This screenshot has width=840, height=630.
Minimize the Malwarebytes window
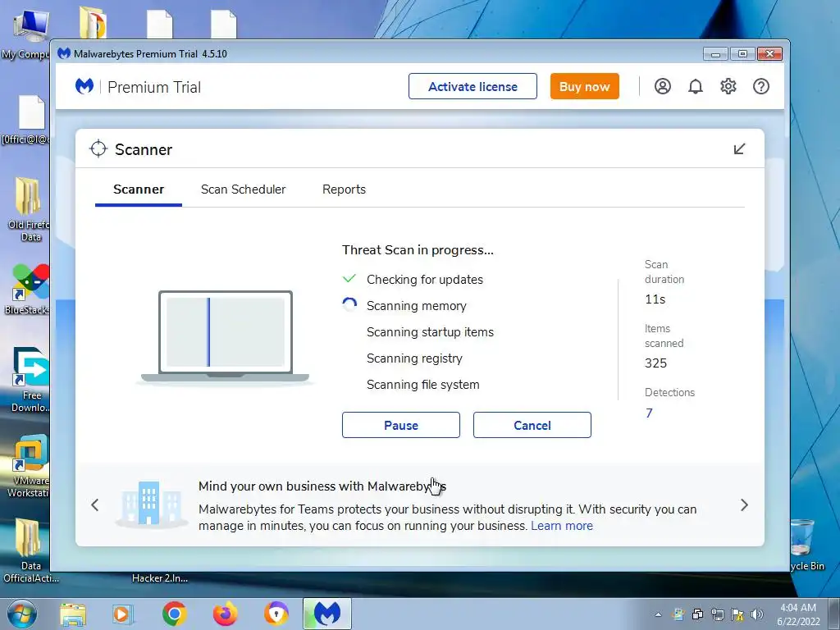pyautogui.click(x=715, y=53)
